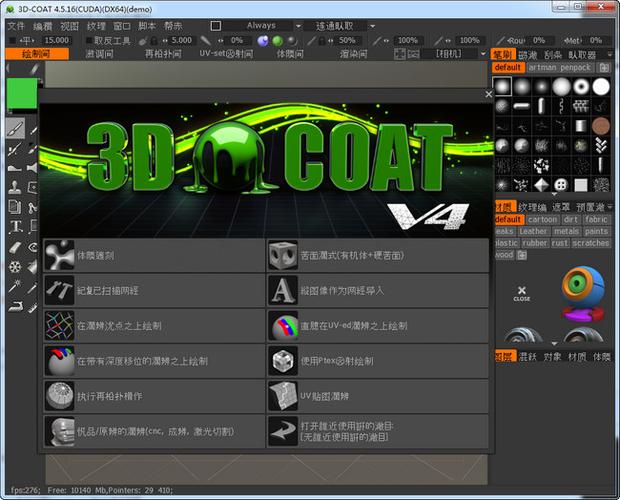Screen dimensions: 620x500
Task: Select the Magic Wand tool
Action: pos(15,286)
